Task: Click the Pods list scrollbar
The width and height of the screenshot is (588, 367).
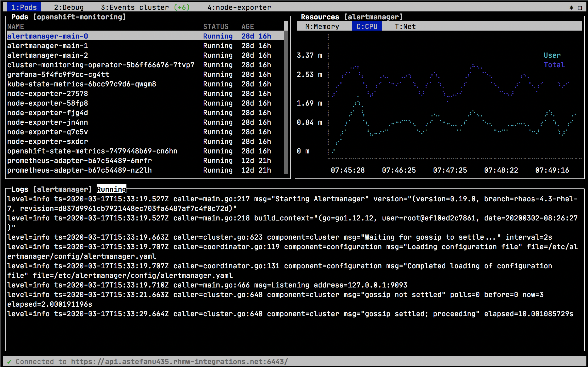Action: 286,98
